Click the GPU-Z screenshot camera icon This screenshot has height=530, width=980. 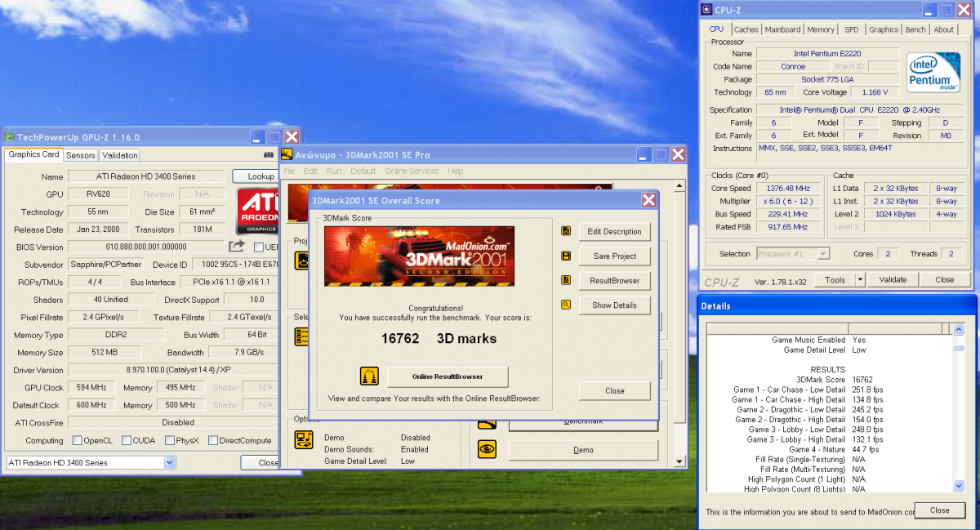pos(269,154)
